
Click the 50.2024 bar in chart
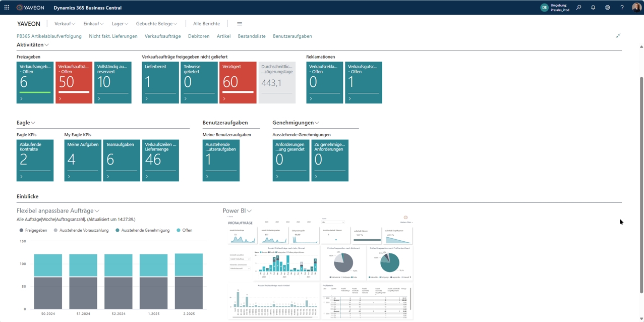coord(48,282)
